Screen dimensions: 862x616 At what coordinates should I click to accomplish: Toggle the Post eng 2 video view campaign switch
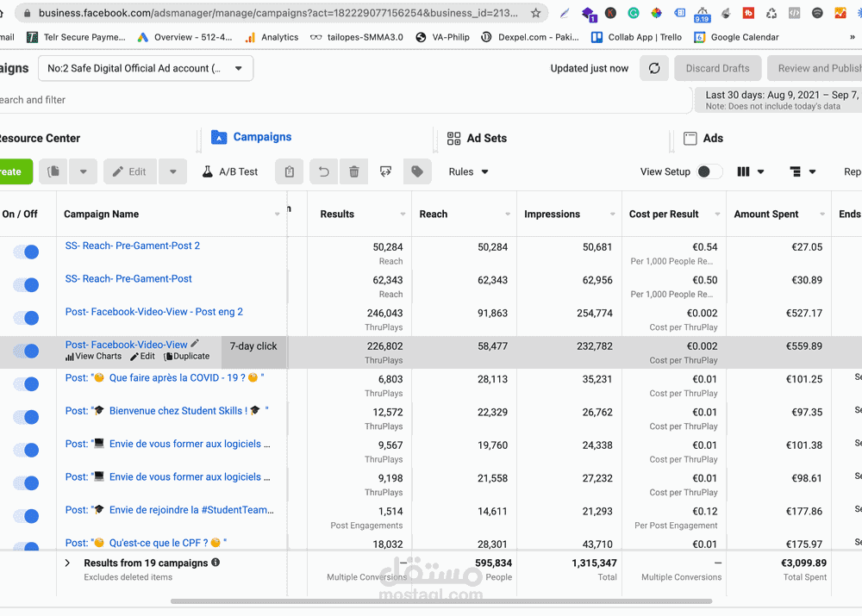tap(27, 318)
